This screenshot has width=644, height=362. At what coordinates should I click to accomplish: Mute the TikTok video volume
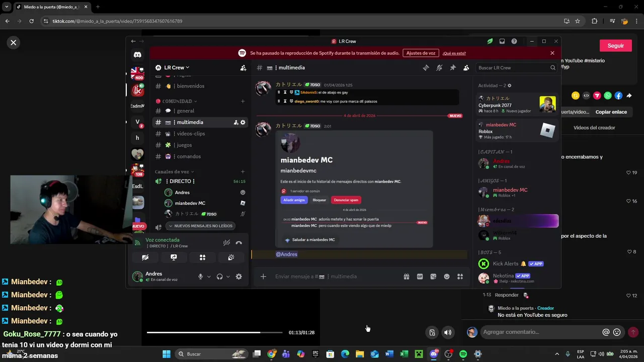(x=448, y=332)
